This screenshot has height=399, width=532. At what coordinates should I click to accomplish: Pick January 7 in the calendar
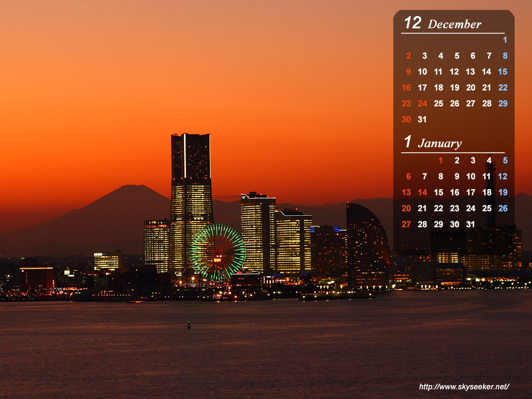coord(424,177)
